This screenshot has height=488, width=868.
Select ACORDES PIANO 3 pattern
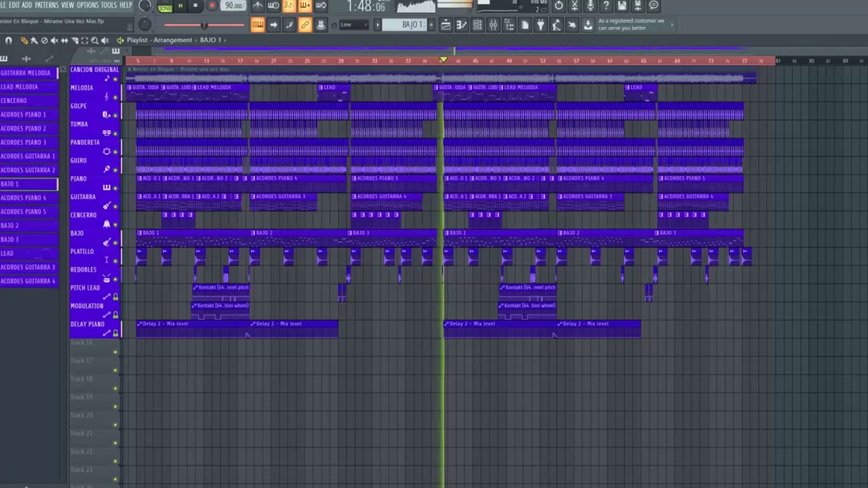click(28, 142)
